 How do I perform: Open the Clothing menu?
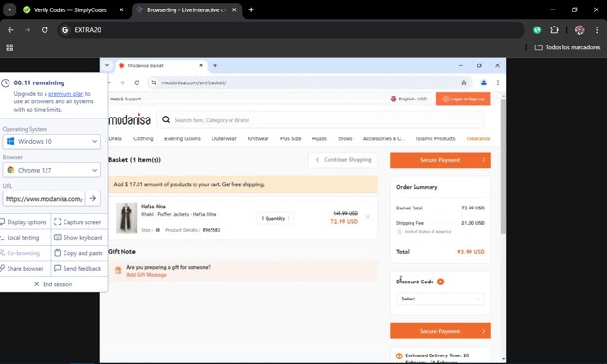143,138
